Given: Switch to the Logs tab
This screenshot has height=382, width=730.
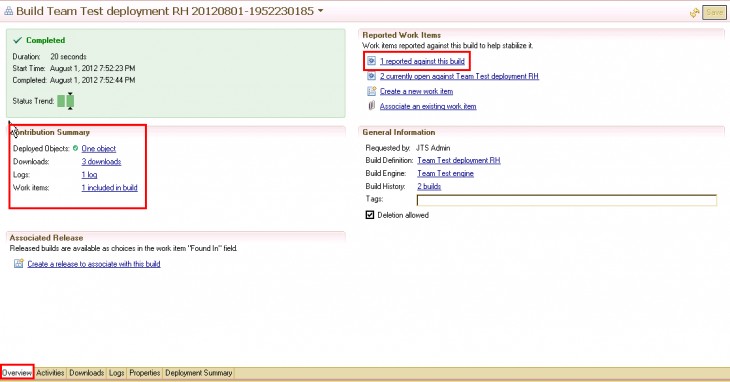Looking at the screenshot, I should click(x=116, y=373).
